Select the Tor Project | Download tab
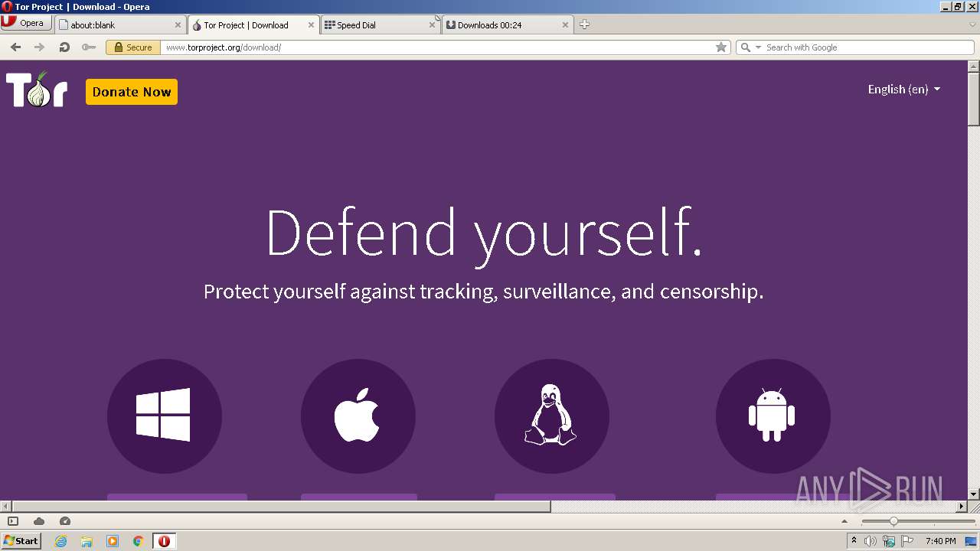Viewport: 980px width, 551px height. point(253,24)
